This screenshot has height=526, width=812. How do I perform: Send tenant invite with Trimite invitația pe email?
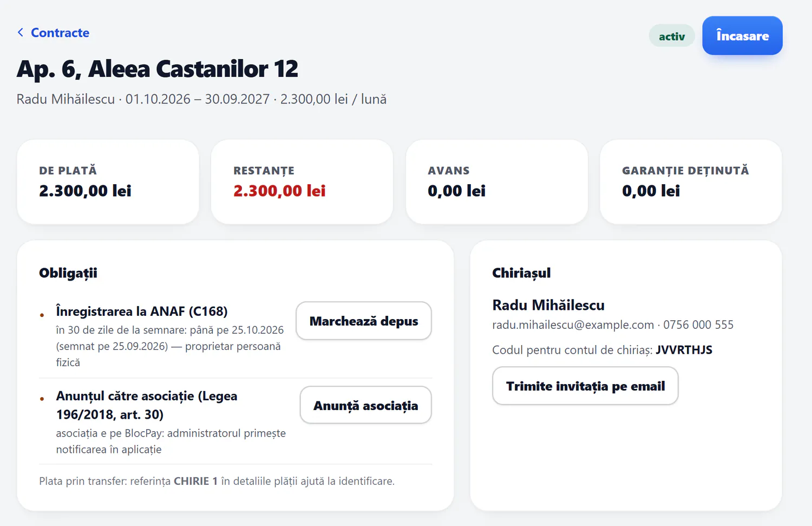585,386
